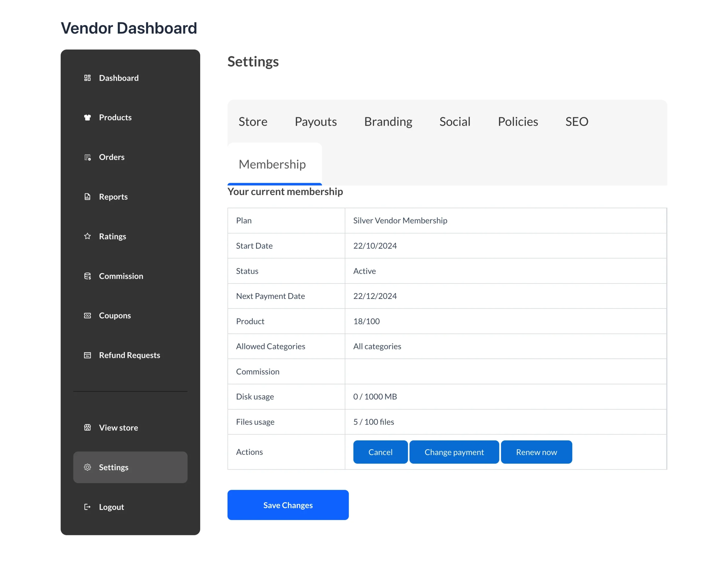Click the Refund Requests icon
The image size is (728, 568).
coord(87,355)
